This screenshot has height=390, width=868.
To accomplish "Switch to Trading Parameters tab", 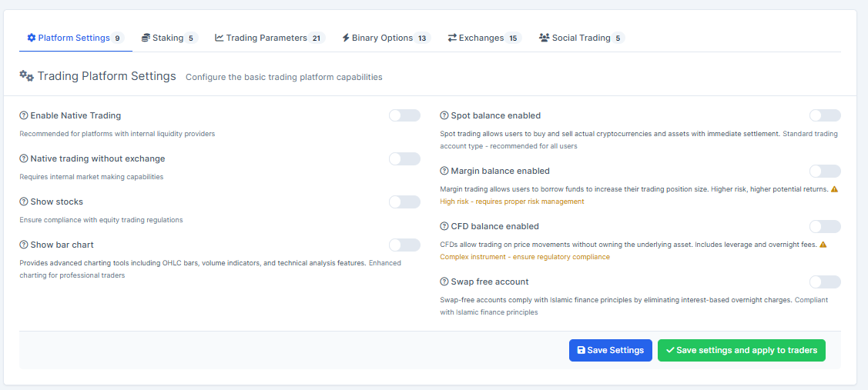I will coord(269,38).
